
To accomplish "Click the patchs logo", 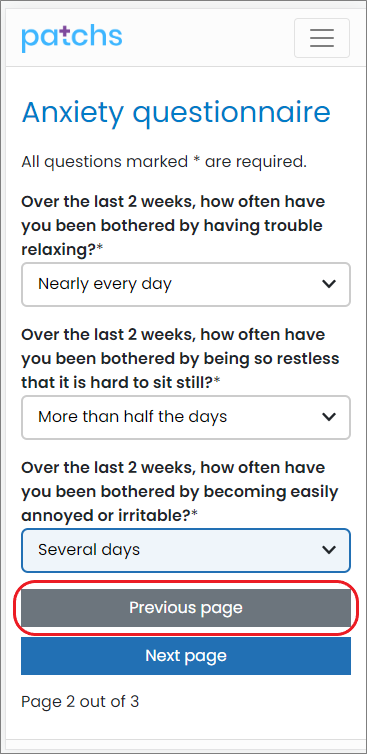I will point(72,38).
